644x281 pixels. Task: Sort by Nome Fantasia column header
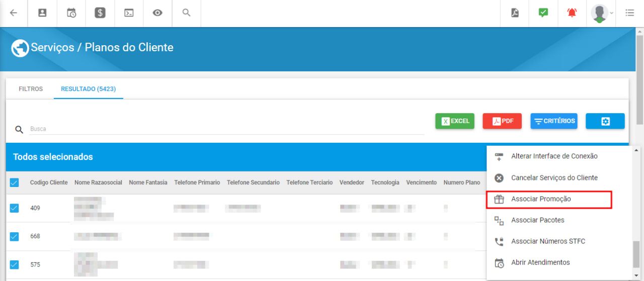point(148,182)
